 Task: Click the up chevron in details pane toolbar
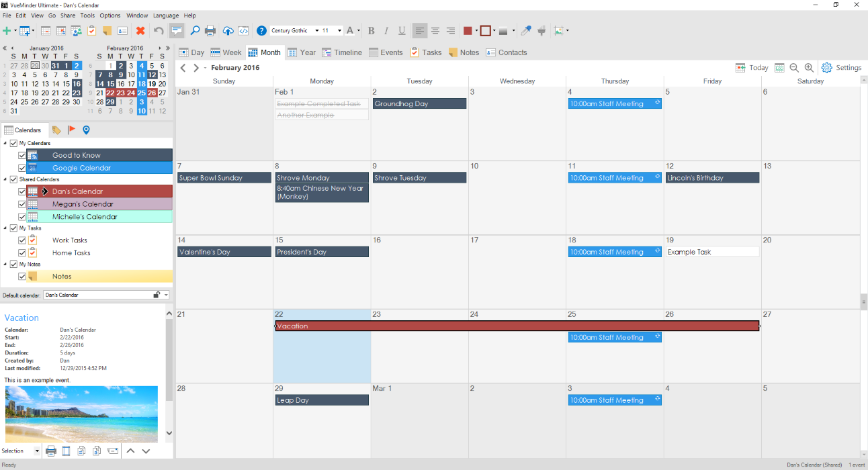131,451
